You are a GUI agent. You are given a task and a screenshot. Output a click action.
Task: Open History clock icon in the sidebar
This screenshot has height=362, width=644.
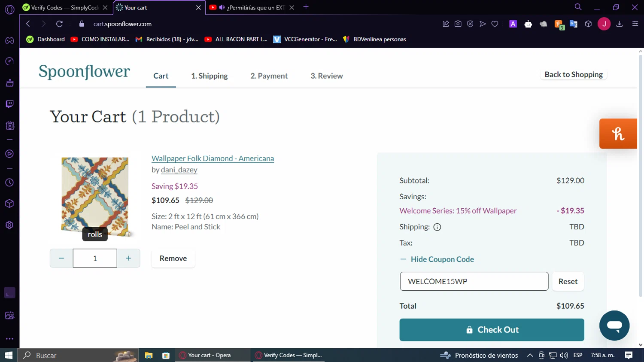click(x=9, y=183)
